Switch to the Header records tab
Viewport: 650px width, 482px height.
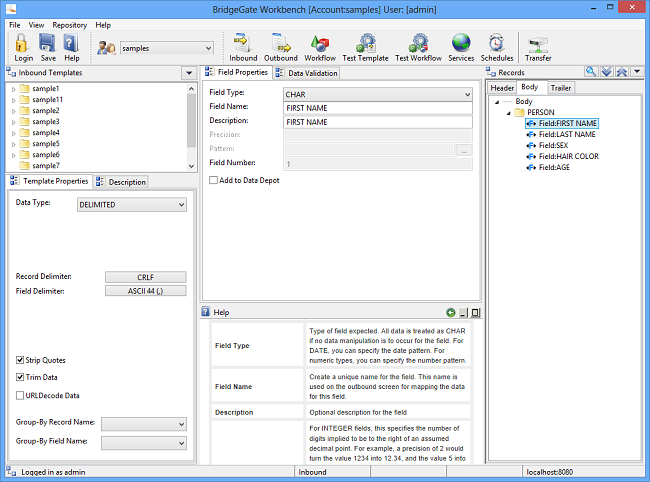click(x=502, y=88)
